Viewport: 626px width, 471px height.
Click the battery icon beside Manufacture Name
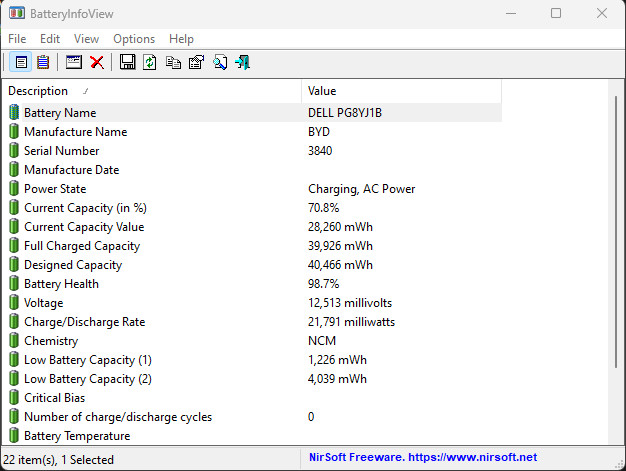[x=14, y=131]
